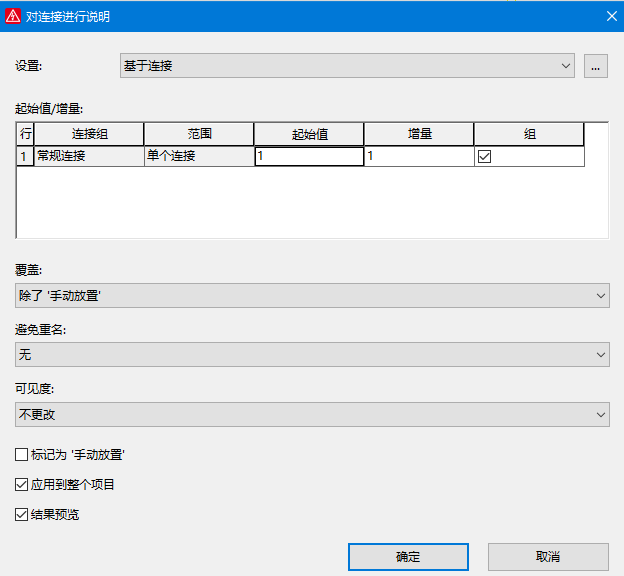Select the 单个连接 cell
624x576 pixels.
click(x=199, y=156)
